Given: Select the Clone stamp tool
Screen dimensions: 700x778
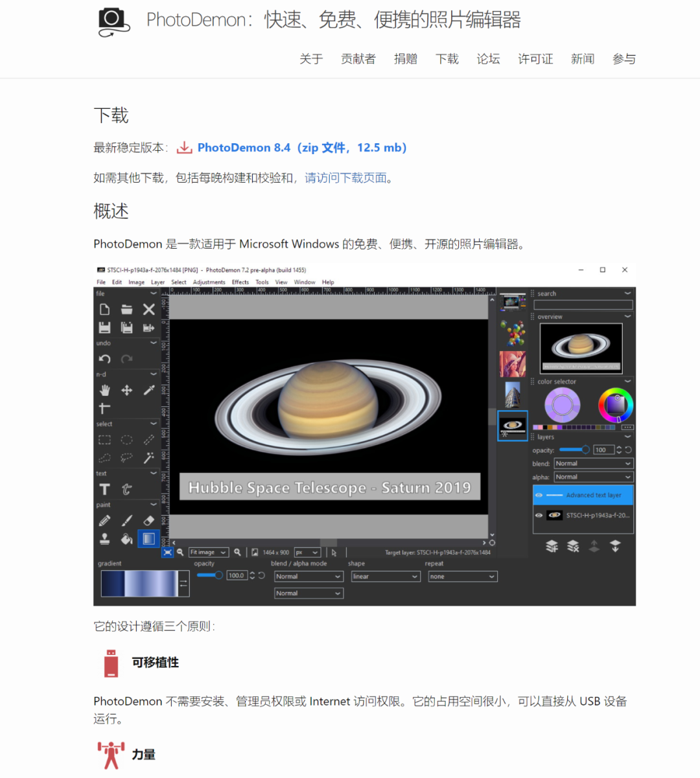Looking at the screenshot, I should pos(104,538).
